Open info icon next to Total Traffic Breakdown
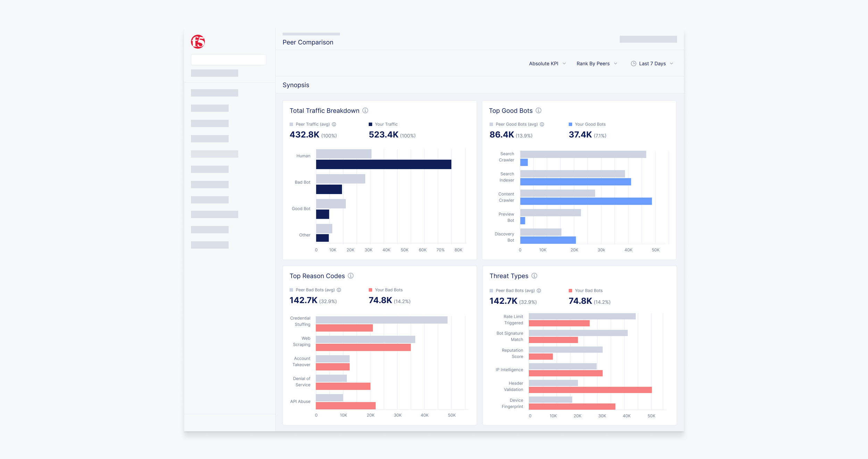 [x=365, y=110]
